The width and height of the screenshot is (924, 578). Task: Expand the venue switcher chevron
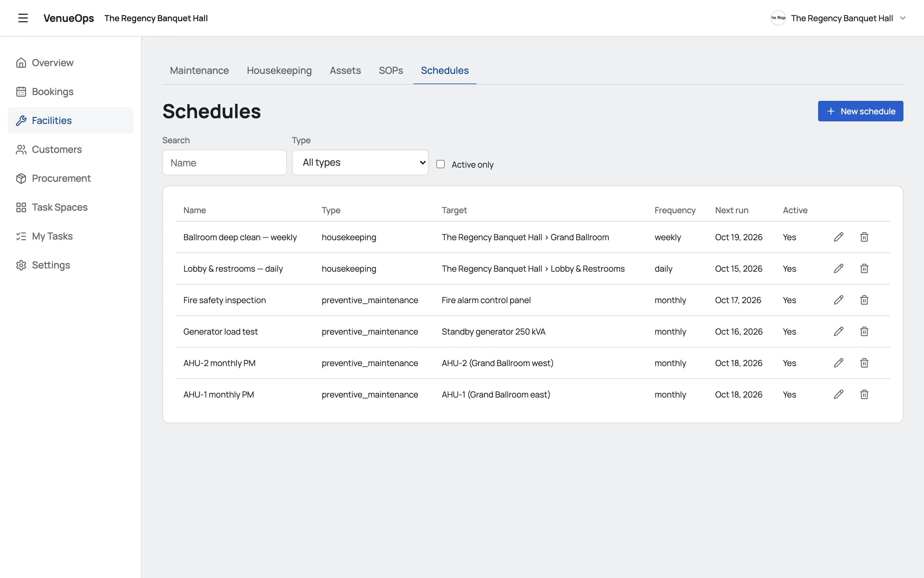[903, 18]
